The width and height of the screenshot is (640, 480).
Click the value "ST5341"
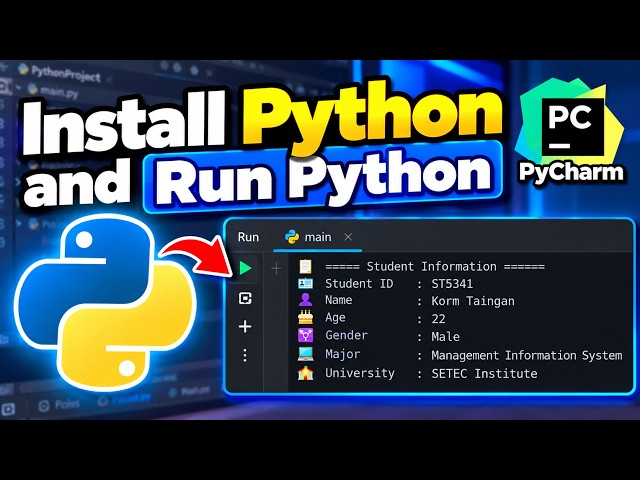(452, 284)
